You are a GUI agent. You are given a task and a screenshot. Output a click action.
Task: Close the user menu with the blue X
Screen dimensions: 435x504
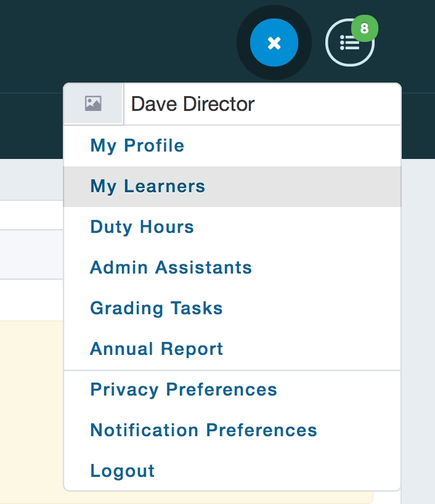pyautogui.click(x=274, y=43)
